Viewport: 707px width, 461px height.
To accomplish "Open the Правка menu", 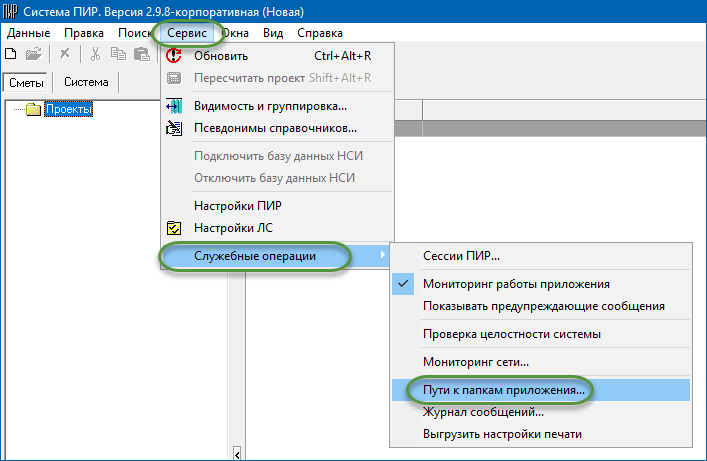I will (x=84, y=33).
